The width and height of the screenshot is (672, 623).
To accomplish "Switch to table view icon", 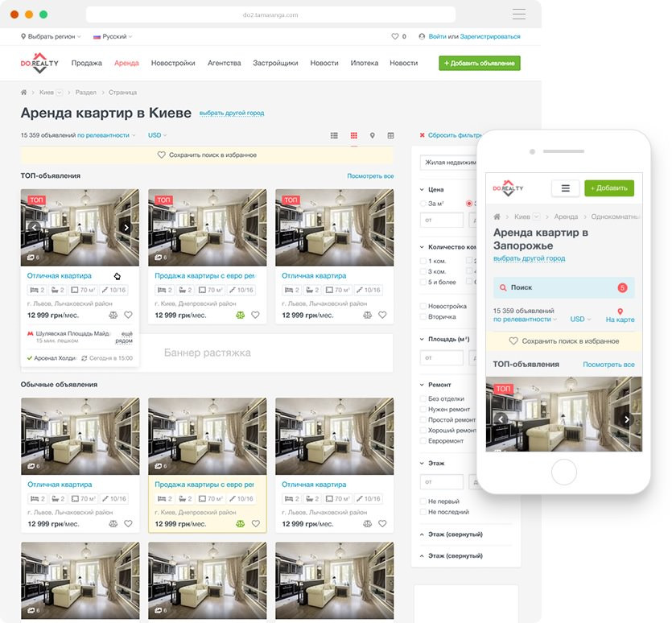I will pyautogui.click(x=390, y=135).
